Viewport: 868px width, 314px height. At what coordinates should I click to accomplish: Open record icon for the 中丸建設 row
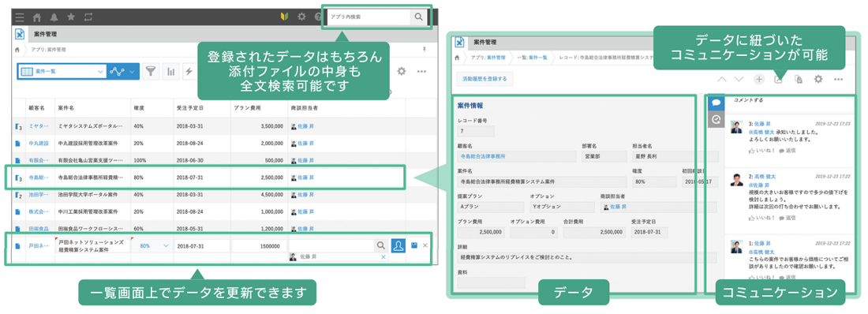point(17,143)
